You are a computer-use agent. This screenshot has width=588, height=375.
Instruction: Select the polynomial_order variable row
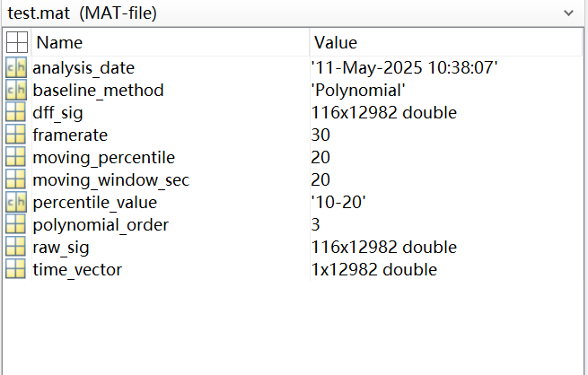[101, 224]
